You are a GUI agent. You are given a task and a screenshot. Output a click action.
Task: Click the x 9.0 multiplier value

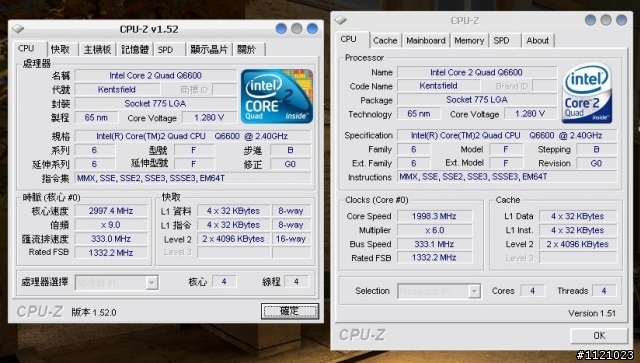111,225
